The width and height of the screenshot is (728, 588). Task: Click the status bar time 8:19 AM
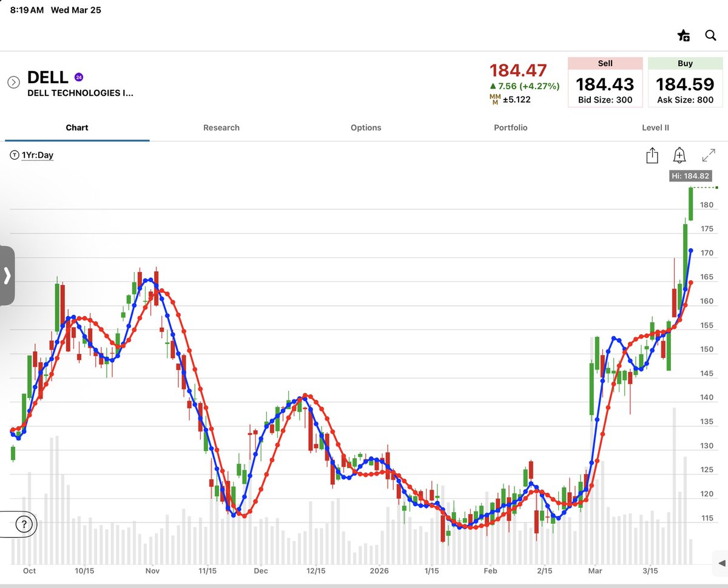(x=27, y=10)
